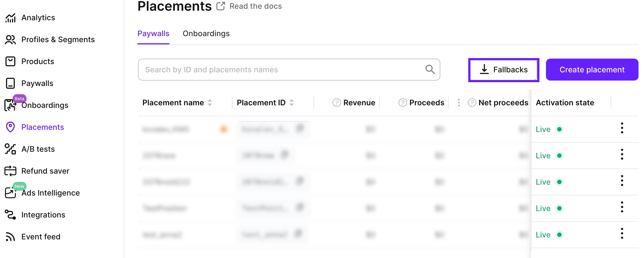644x258 pixels.
Task: Select the Placements pin icon
Action: point(10,127)
